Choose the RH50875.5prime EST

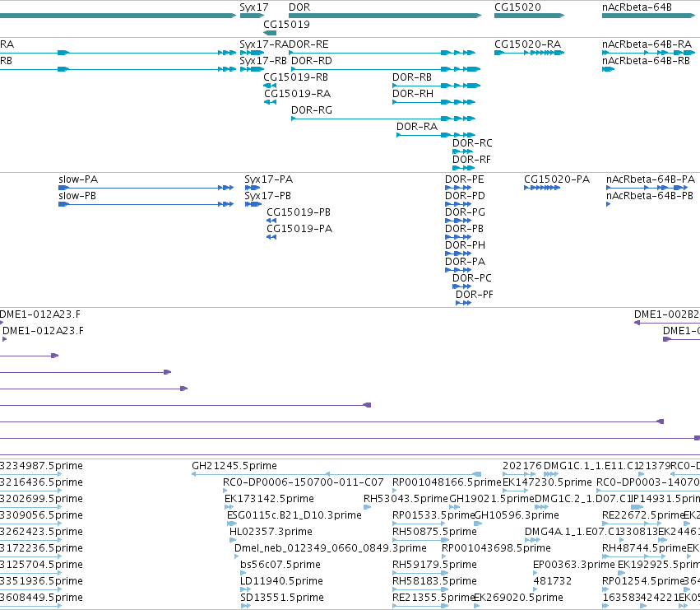[x=434, y=533]
